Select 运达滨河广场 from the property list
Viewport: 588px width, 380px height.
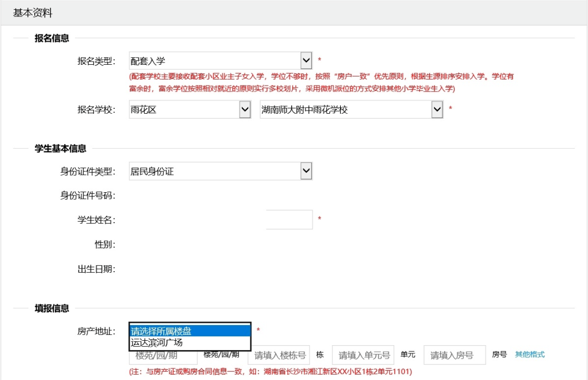190,342
